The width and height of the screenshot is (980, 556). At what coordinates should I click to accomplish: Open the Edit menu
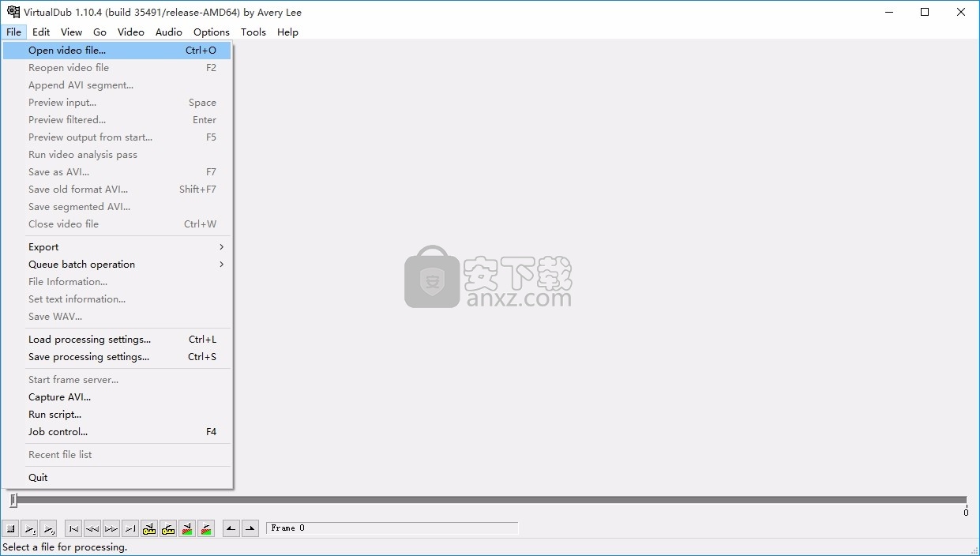point(41,32)
